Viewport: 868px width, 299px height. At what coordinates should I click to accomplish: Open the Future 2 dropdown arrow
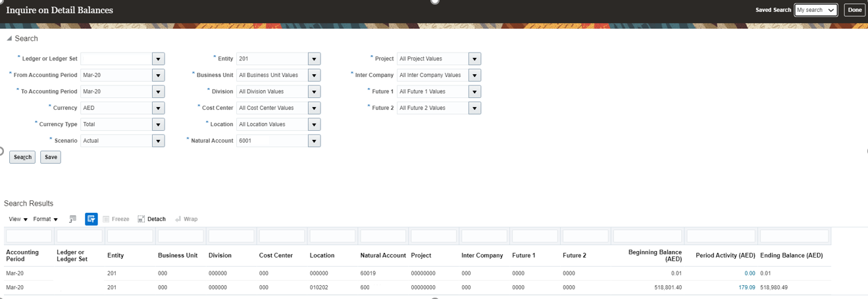coord(474,108)
